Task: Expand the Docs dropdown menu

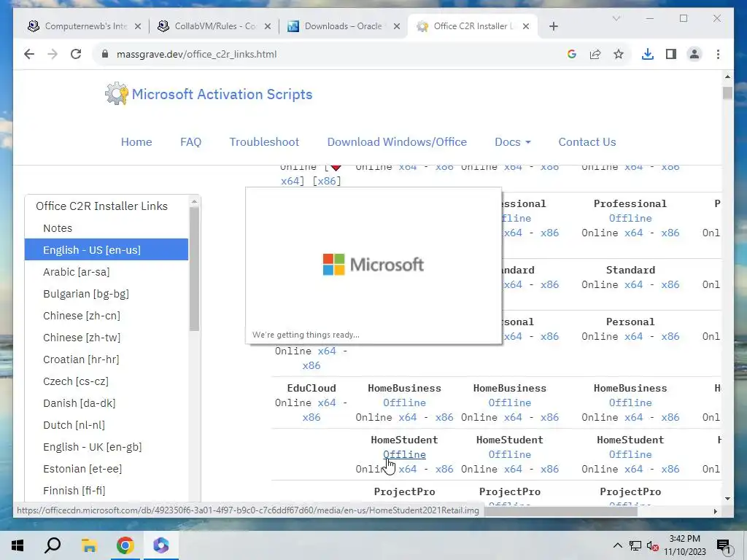Action: tap(513, 142)
